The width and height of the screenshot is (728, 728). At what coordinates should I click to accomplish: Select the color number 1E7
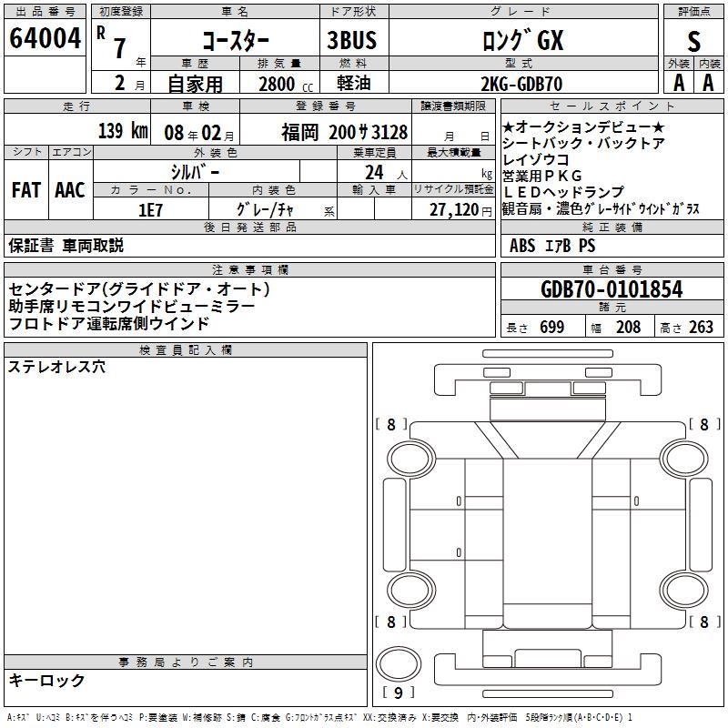[x=150, y=210]
